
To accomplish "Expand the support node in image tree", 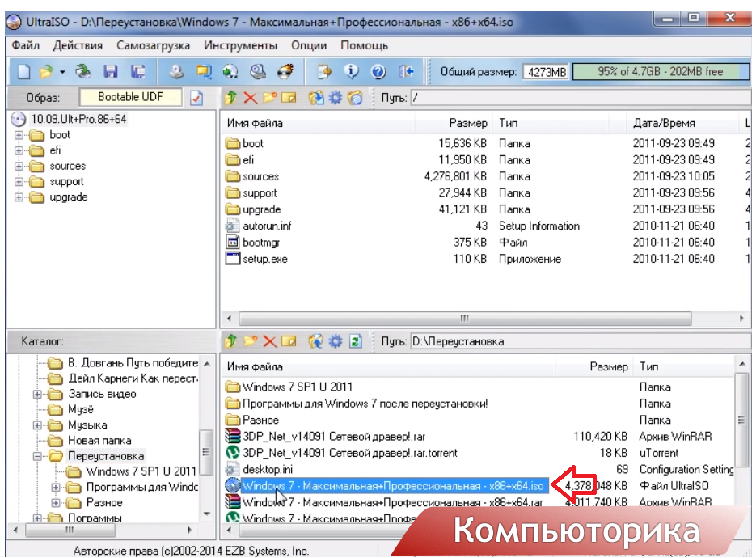I will (x=19, y=182).
